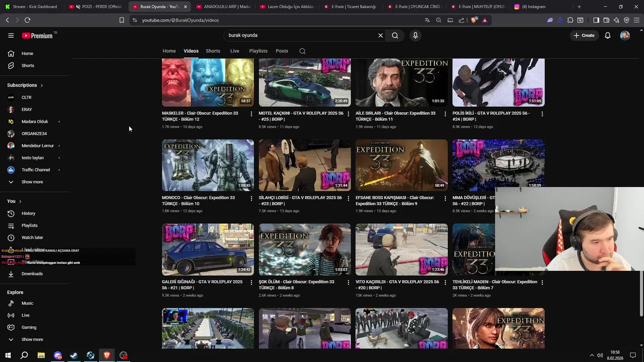
Task: Click the ŞOK ÖLÜM video title
Action: coord(296,285)
